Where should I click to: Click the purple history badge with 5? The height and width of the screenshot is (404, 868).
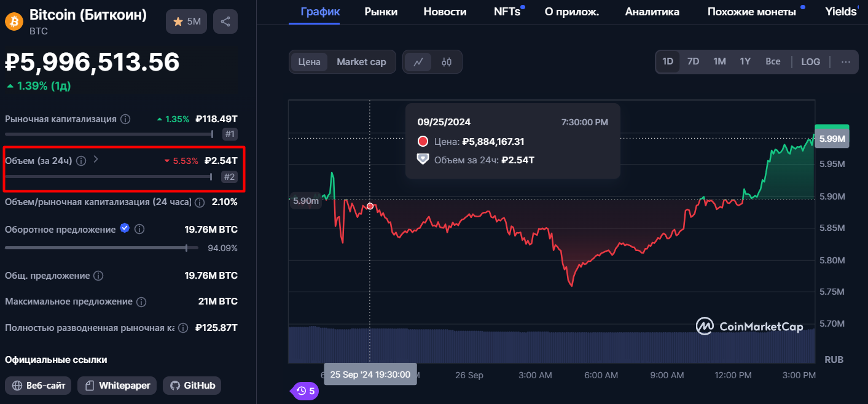[x=304, y=390]
